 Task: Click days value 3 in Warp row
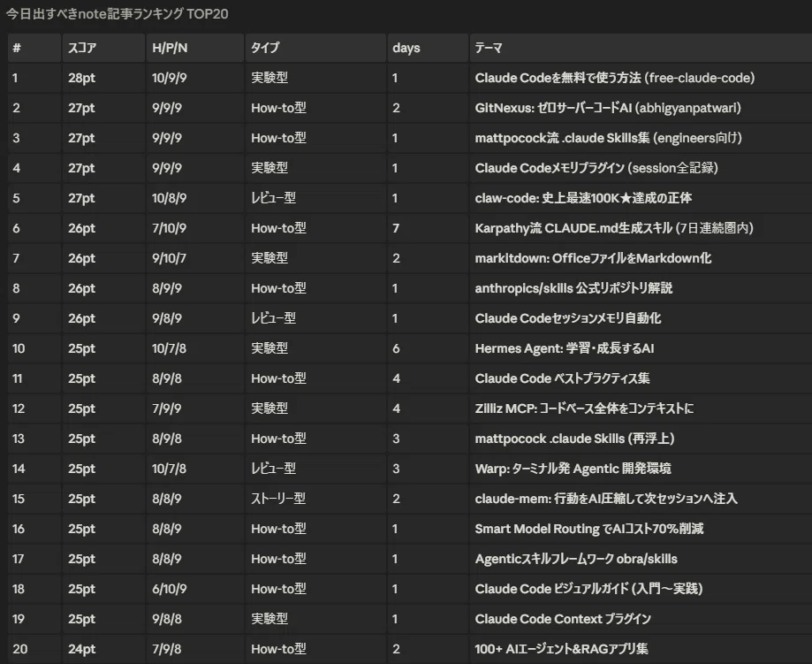click(x=428, y=469)
